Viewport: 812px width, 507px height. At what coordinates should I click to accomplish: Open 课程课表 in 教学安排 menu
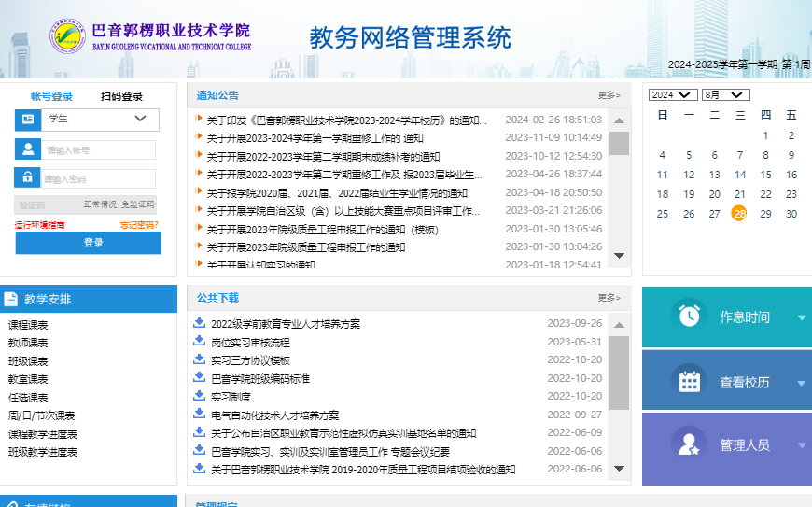coord(28,325)
